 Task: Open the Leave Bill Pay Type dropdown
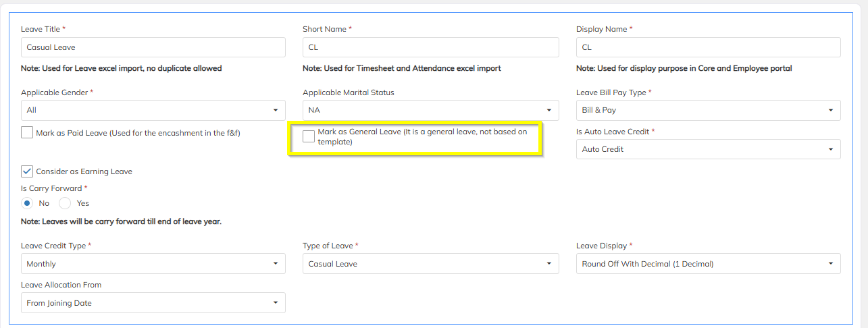[708, 110]
